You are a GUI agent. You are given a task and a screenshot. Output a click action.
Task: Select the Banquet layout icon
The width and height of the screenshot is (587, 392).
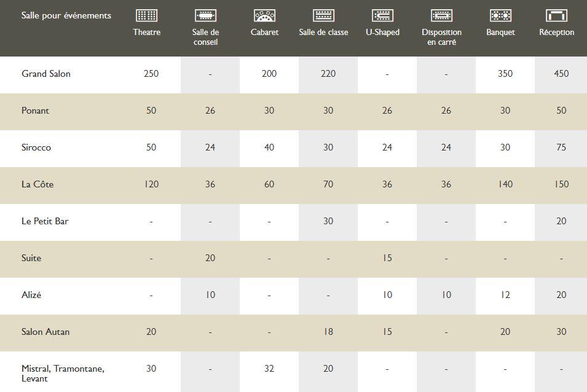click(500, 15)
